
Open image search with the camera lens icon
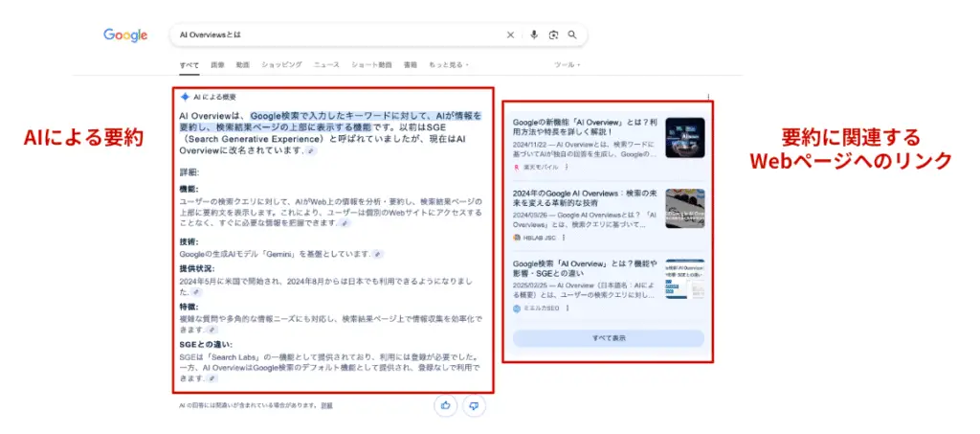pos(553,35)
